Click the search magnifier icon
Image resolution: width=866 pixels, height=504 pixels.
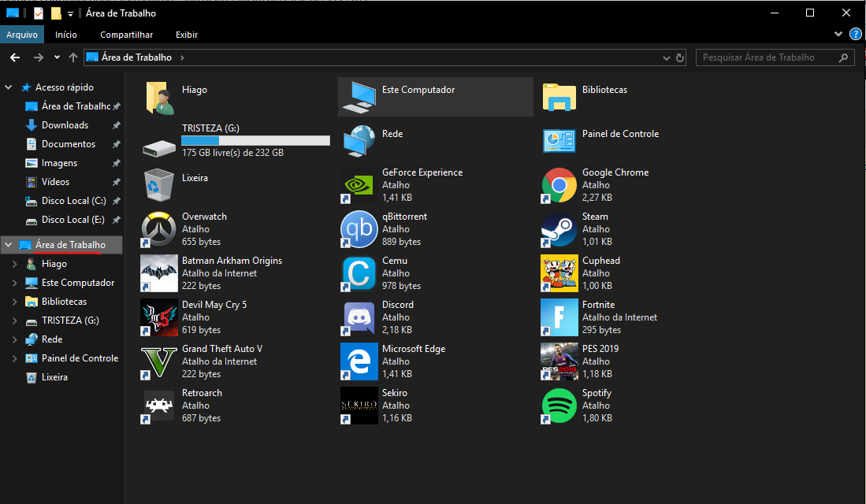843,57
